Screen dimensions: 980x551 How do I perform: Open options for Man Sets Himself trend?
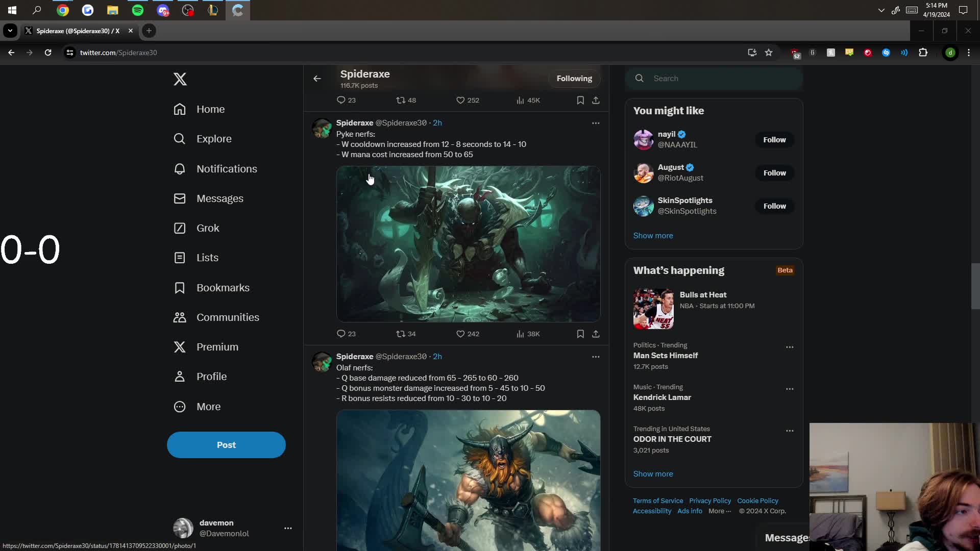click(790, 347)
